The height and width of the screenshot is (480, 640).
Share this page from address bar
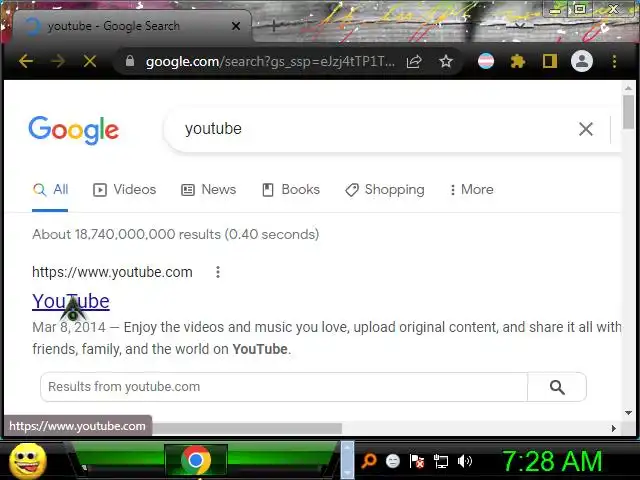tap(414, 62)
